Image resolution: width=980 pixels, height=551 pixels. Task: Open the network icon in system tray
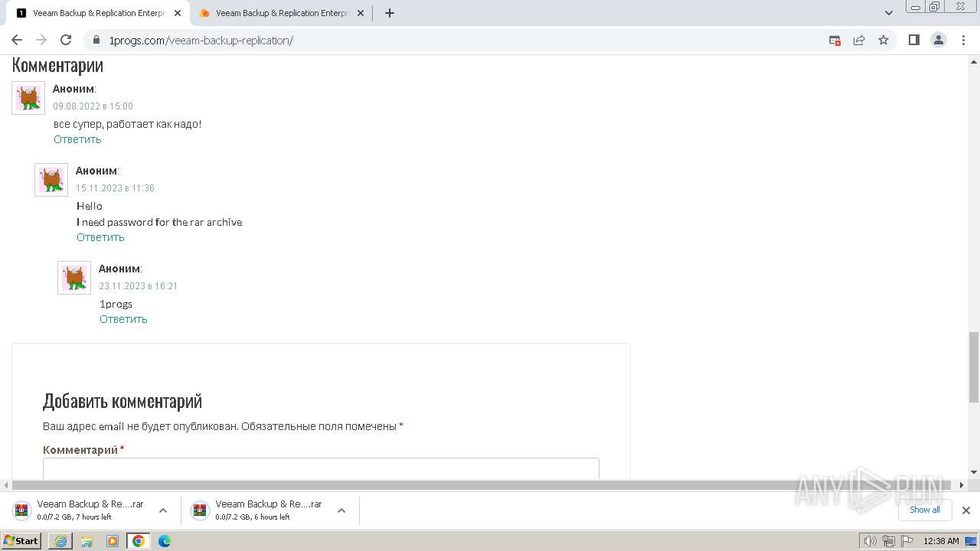click(x=888, y=541)
